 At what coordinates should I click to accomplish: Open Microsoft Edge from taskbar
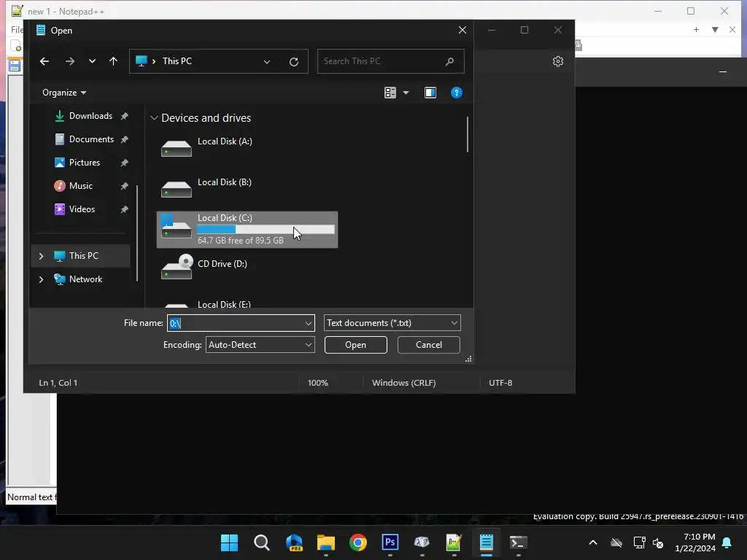pos(294,542)
